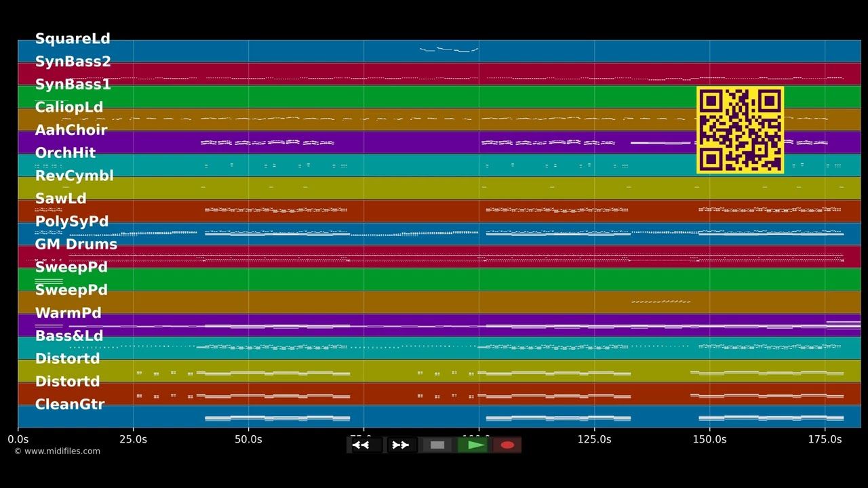
Task: Click the 50.0s time axis label
Action: click(248, 439)
